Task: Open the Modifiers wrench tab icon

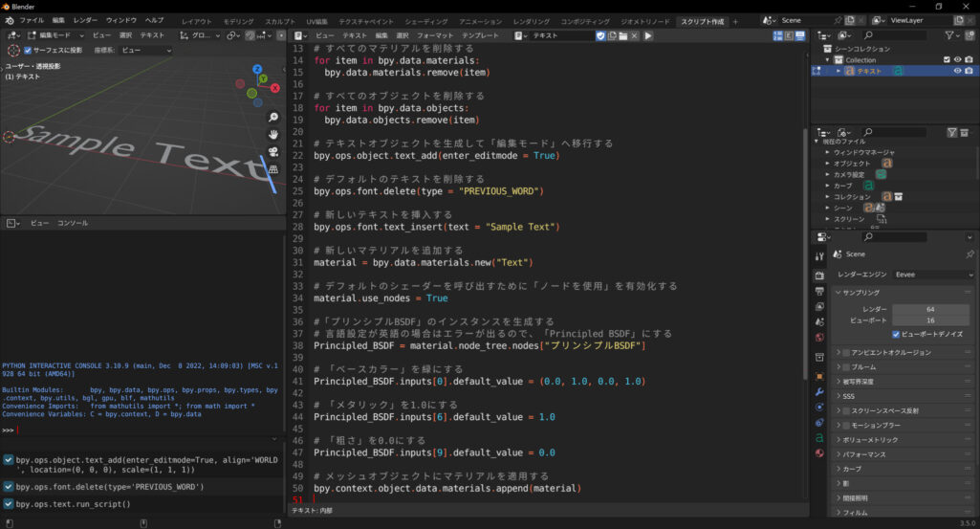Action: click(x=819, y=392)
